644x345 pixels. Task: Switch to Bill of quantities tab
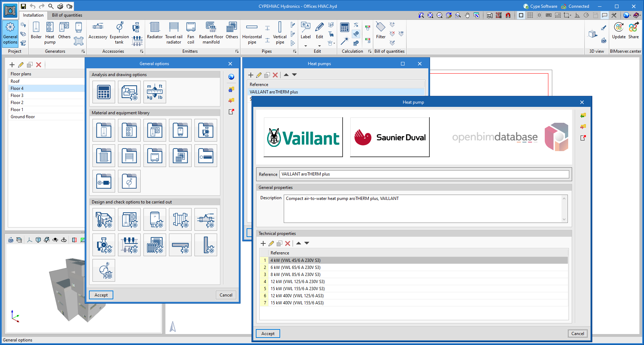pyautogui.click(x=67, y=15)
